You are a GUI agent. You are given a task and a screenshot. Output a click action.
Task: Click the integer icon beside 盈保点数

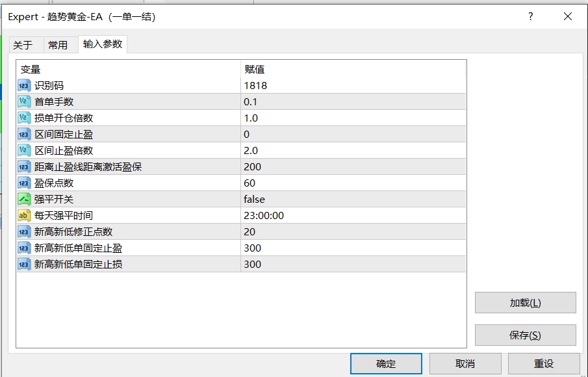pos(24,183)
